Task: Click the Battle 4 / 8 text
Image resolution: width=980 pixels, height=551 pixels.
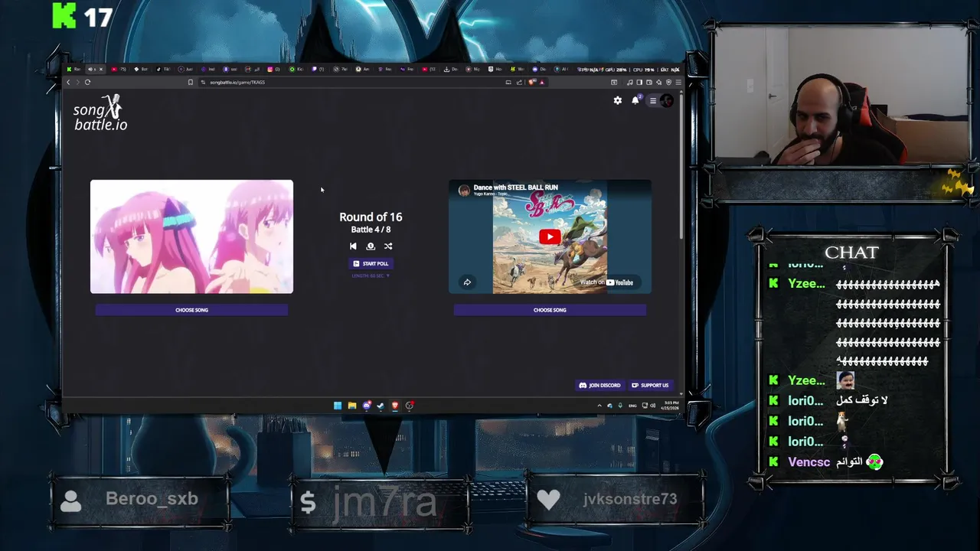Action: point(371,230)
